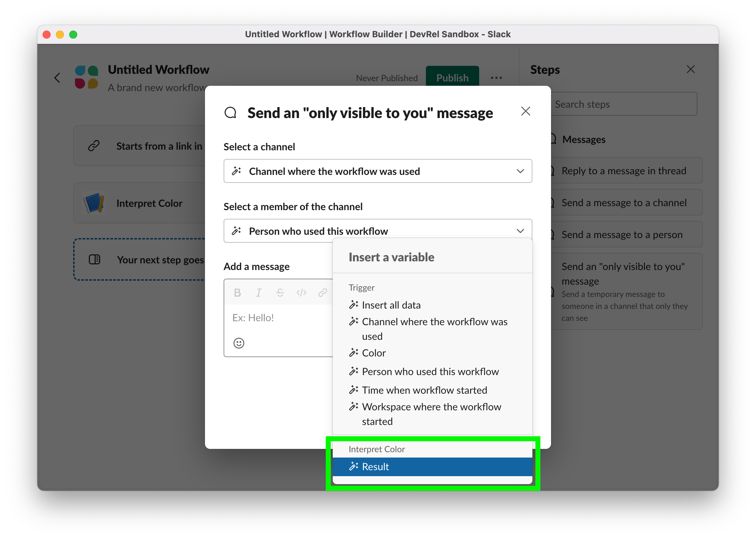This screenshot has width=756, height=540.
Task: Expand the member dropdown chevron
Action: pos(520,231)
